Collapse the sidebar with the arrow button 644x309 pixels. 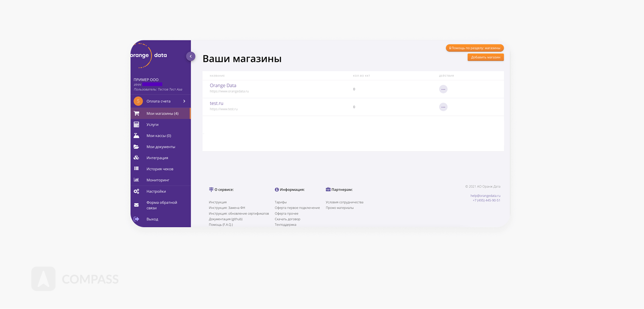191,56
